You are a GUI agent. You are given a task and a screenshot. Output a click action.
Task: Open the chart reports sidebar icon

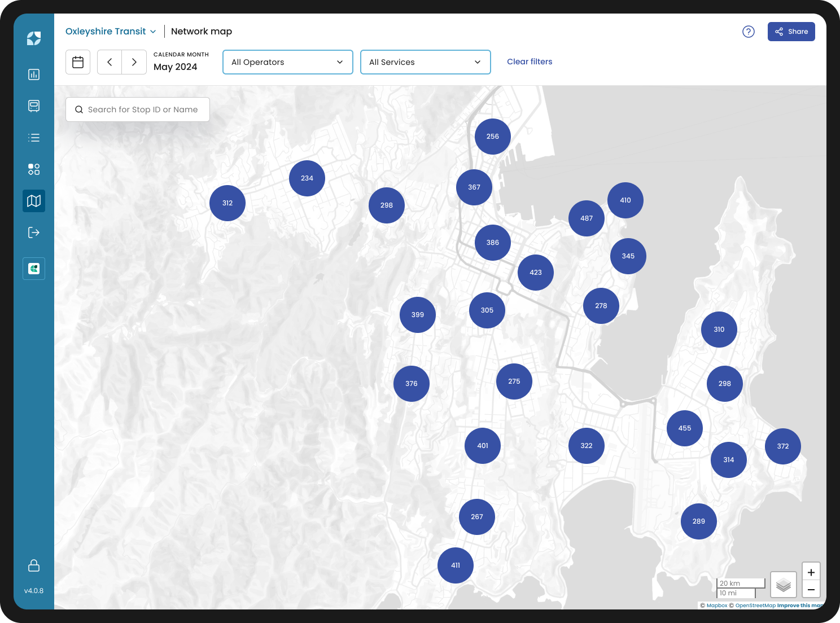34,74
